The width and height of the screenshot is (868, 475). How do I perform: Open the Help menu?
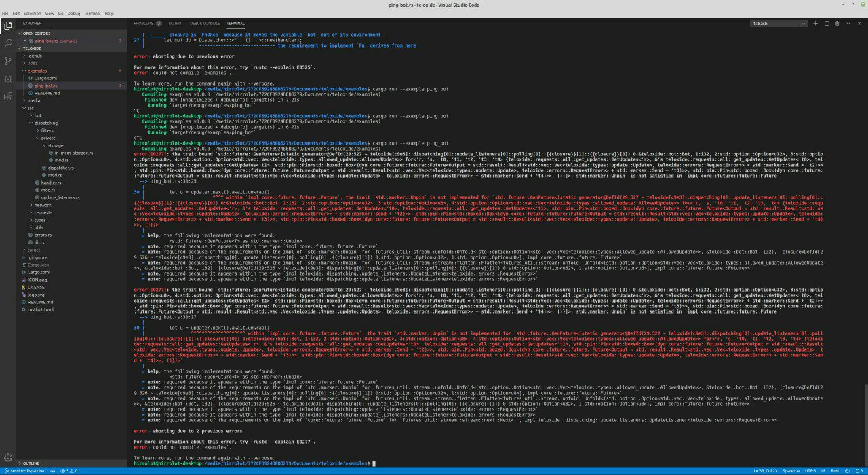(x=109, y=14)
